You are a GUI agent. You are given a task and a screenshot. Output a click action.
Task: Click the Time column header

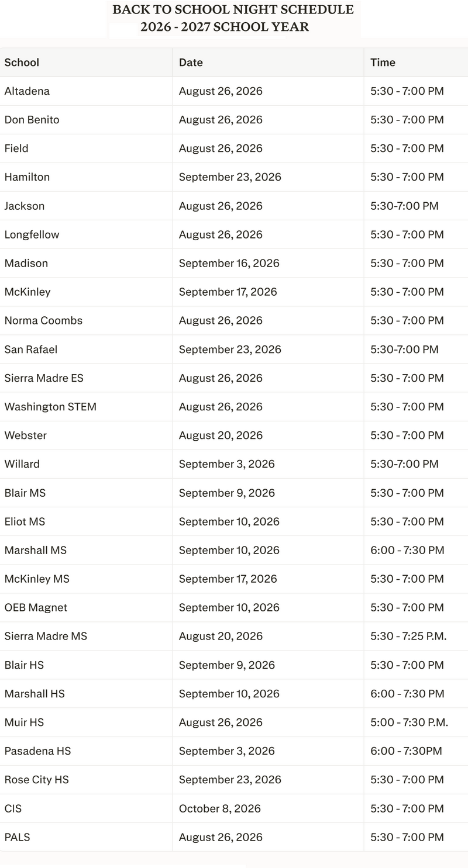click(x=383, y=63)
